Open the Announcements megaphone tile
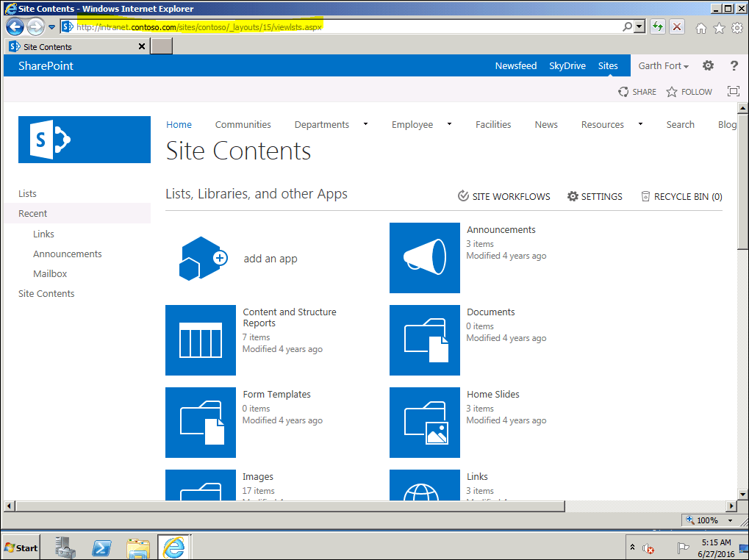749x560 pixels. 425,258
